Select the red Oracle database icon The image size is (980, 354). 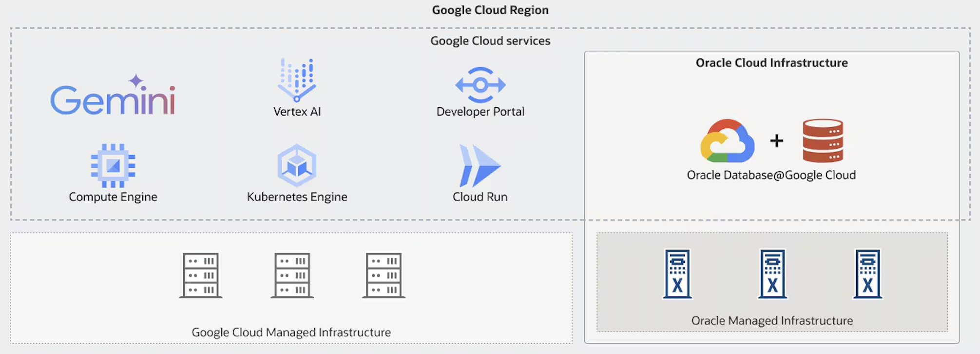coord(823,141)
